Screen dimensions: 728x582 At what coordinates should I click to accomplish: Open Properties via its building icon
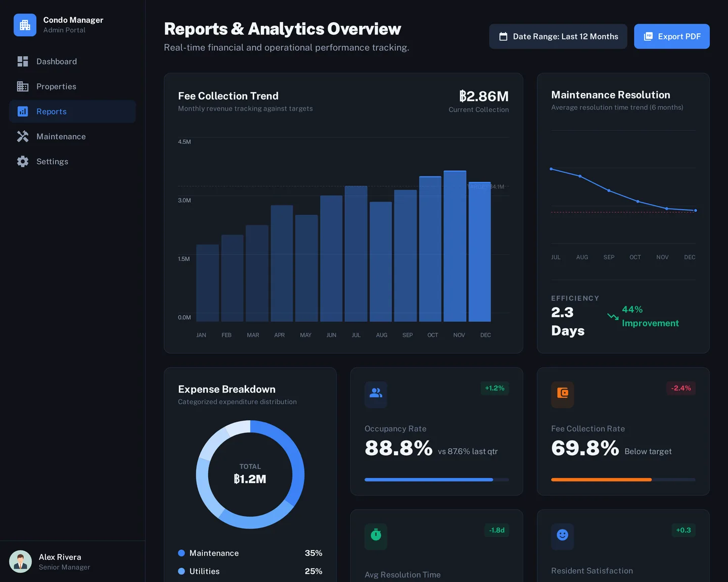(23, 86)
